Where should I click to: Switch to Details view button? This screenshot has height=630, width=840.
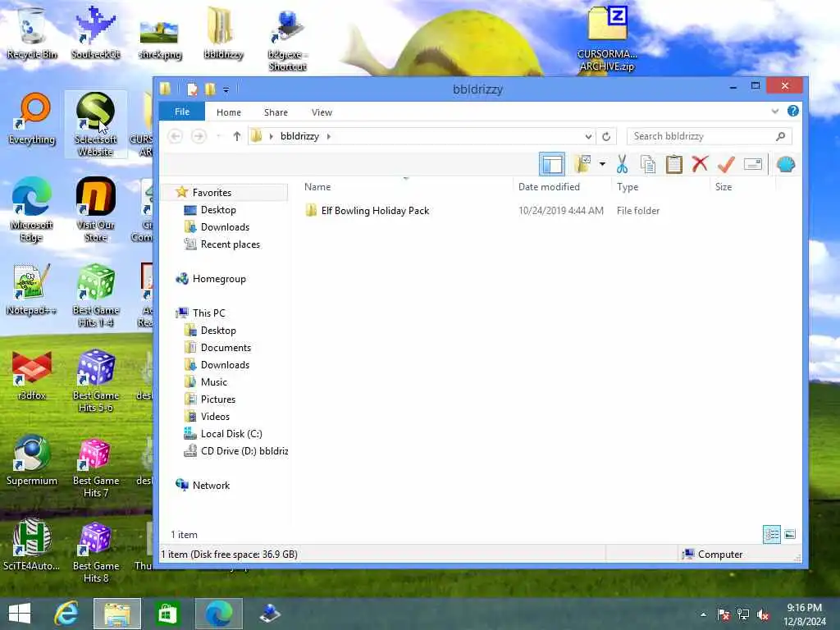coord(771,534)
